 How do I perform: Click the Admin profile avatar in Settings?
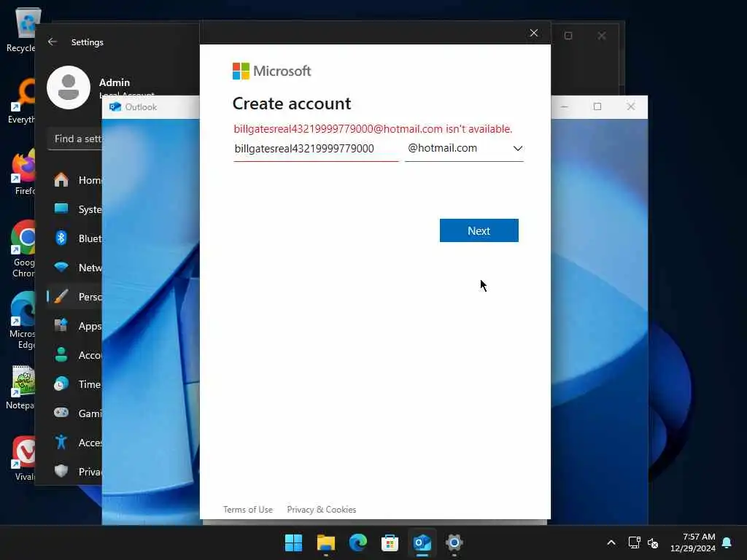(x=69, y=87)
